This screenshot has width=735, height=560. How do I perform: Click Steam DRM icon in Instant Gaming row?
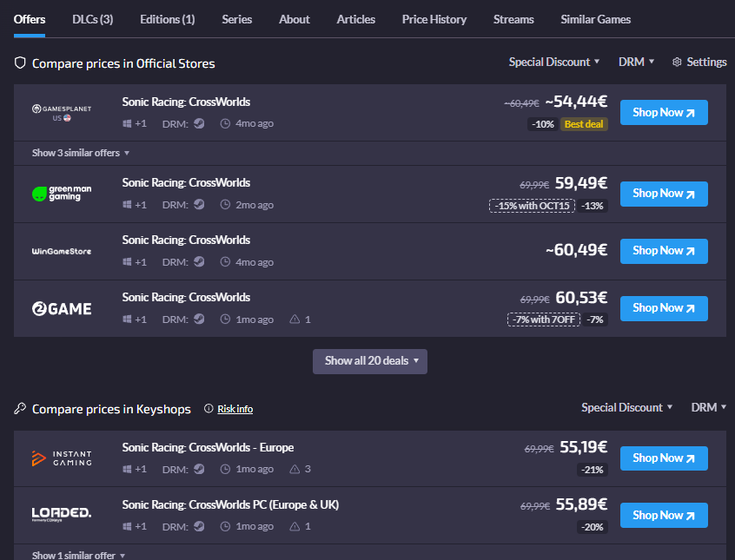[x=199, y=469]
